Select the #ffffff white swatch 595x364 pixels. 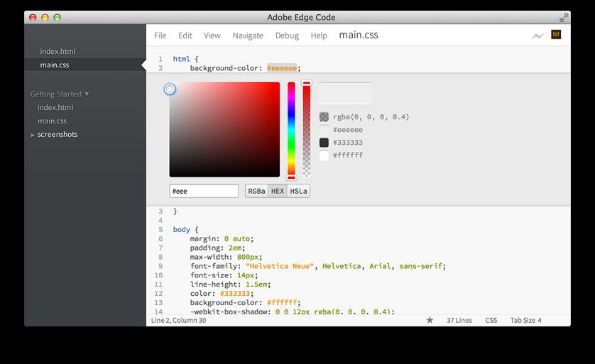pyautogui.click(x=324, y=155)
